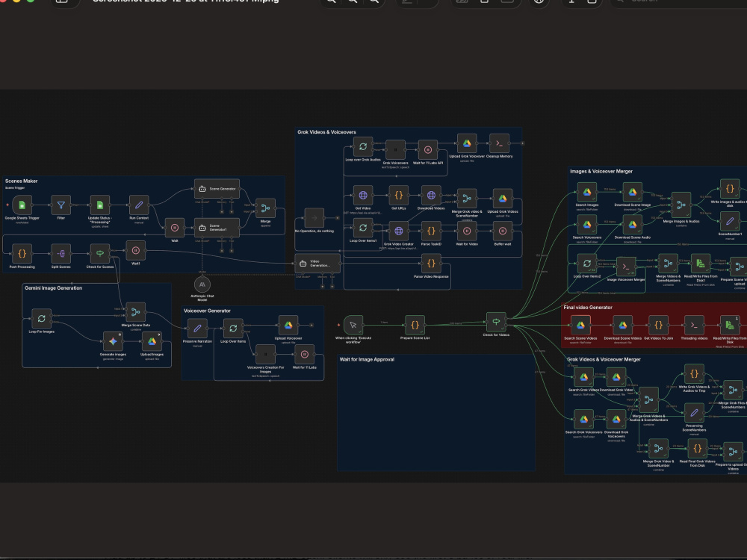
Task: Click the Merge node in Scenes Maker
Action: coord(265,208)
